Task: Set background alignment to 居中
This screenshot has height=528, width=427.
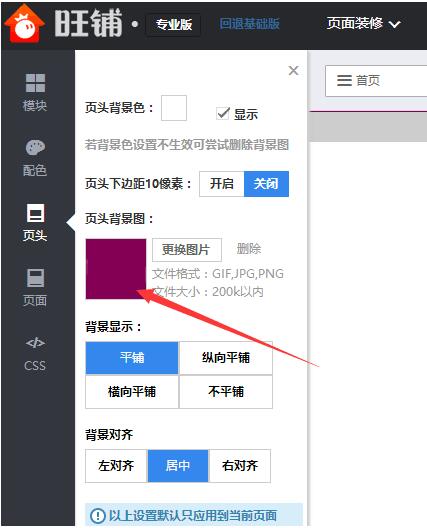Action: click(x=178, y=466)
